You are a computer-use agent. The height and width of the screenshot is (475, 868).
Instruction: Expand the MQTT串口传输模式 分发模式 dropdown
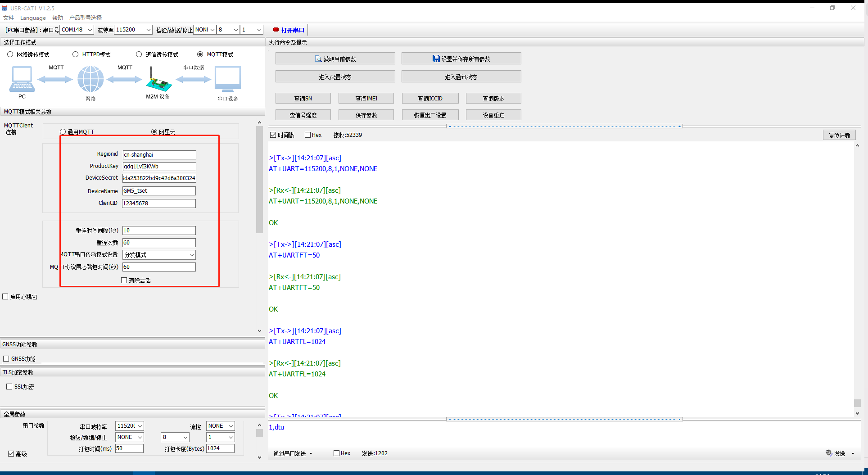tap(191, 255)
